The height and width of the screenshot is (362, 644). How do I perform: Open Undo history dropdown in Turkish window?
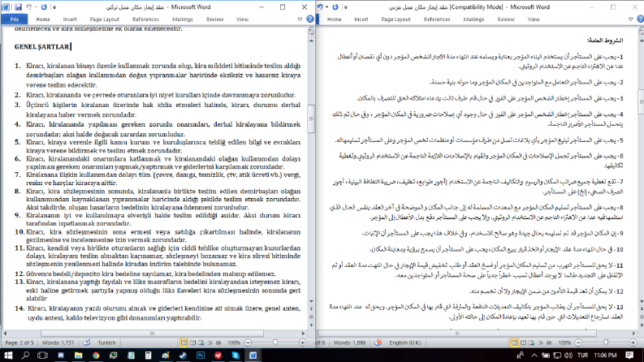coord(35,7)
